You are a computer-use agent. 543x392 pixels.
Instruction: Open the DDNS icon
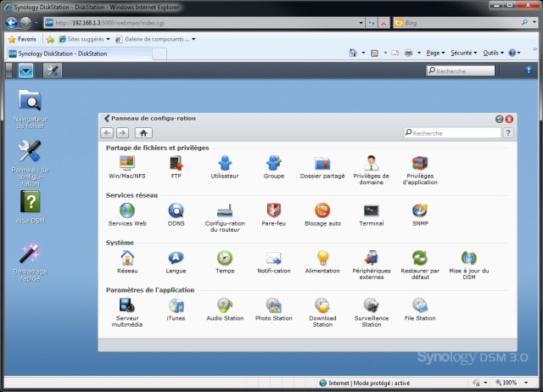pyautogui.click(x=176, y=215)
